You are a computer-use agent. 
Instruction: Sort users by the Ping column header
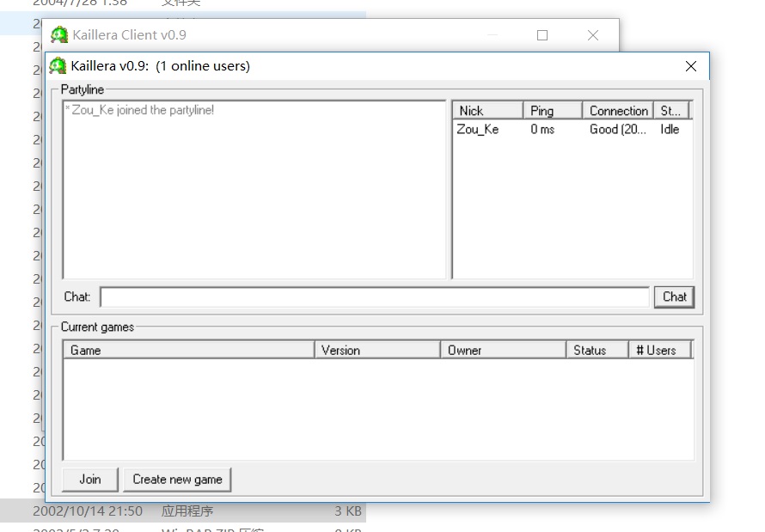553,111
